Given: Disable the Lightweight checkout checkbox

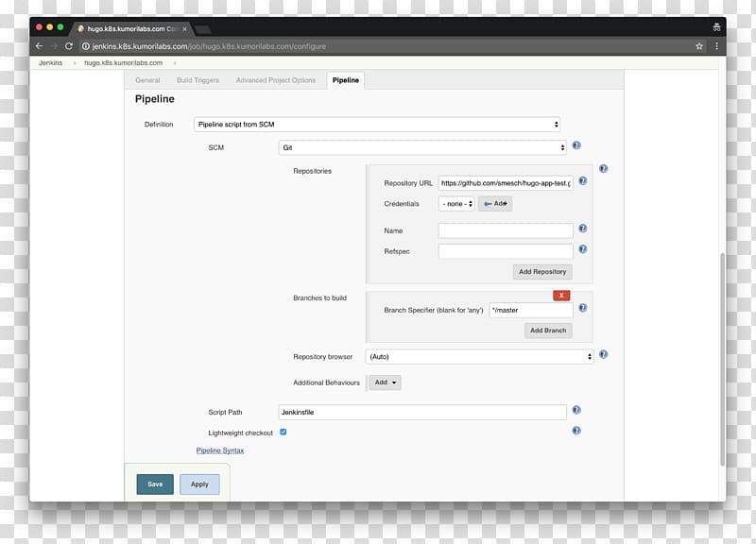Looking at the screenshot, I should point(283,433).
